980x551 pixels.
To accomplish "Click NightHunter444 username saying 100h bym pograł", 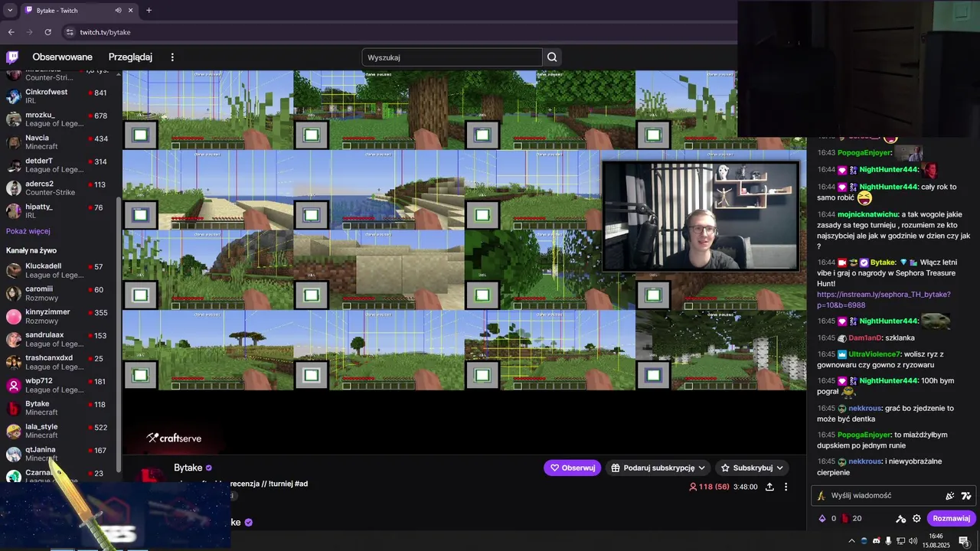I will click(x=888, y=380).
